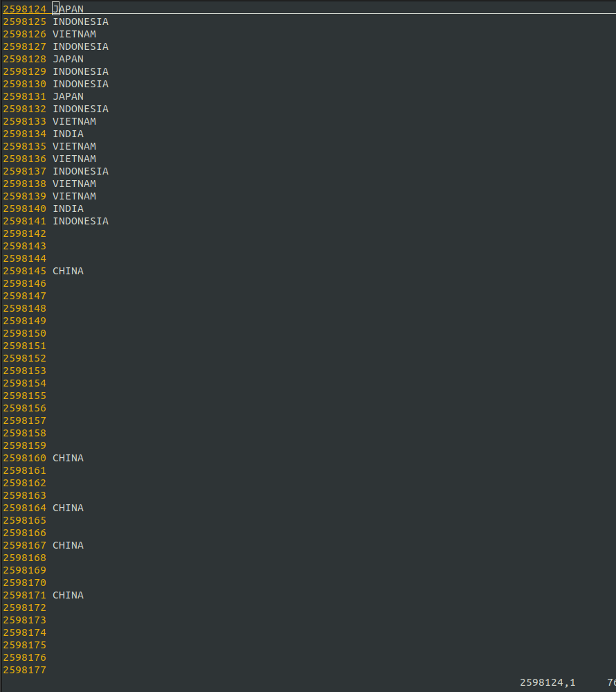Select CHINA on line 2598171
Screen dimensions: 616x692
(68, 595)
